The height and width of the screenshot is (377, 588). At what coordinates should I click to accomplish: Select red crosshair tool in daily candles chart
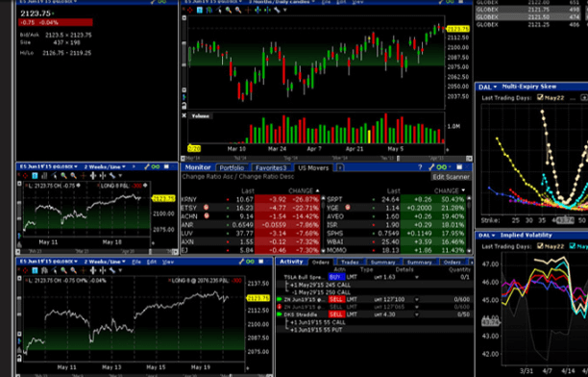point(190,11)
